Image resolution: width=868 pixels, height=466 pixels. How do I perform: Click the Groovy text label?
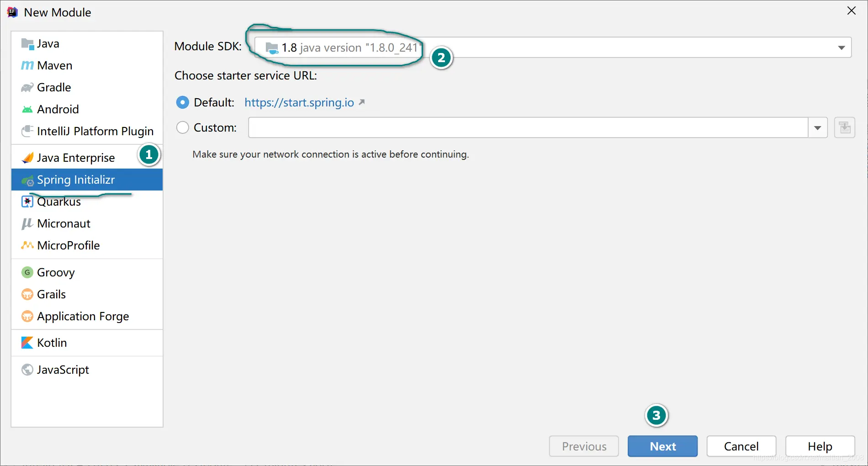click(56, 272)
